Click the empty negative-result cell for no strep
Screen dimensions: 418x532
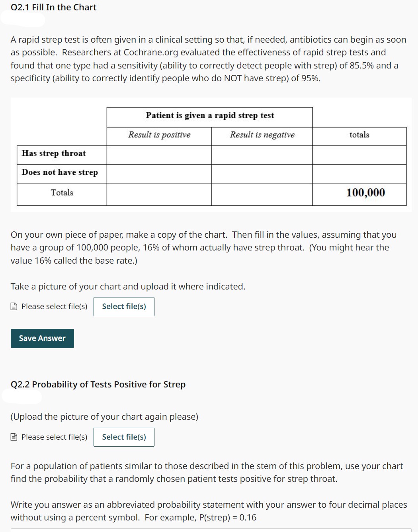coord(262,173)
